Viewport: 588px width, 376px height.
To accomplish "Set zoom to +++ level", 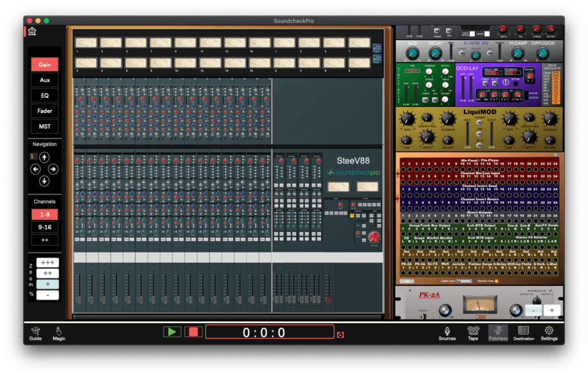I will coord(48,263).
